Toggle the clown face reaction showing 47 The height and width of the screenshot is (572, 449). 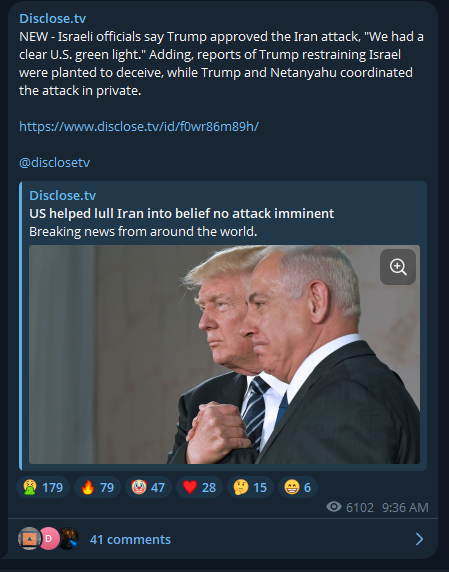[x=148, y=487]
